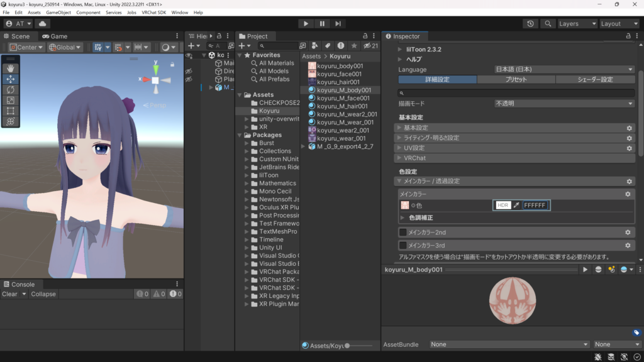Open Undo History from the top toolbar
644x362 pixels.
531,23
